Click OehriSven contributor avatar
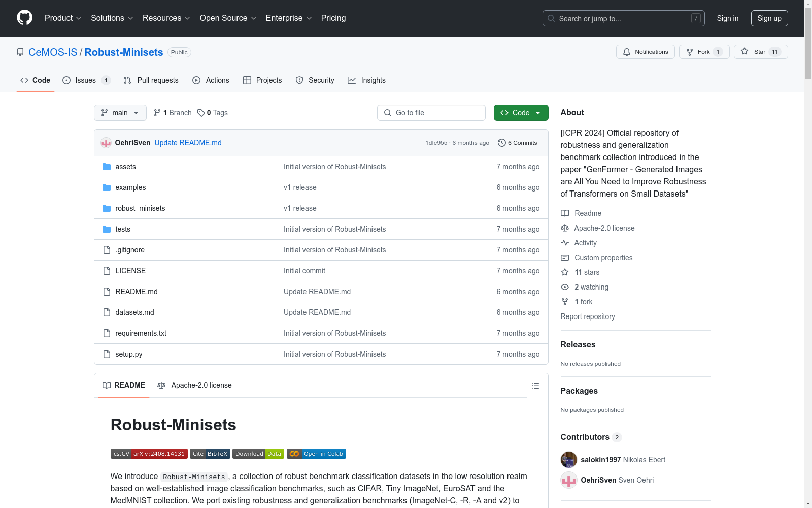This screenshot has width=812, height=508. tap(569, 480)
